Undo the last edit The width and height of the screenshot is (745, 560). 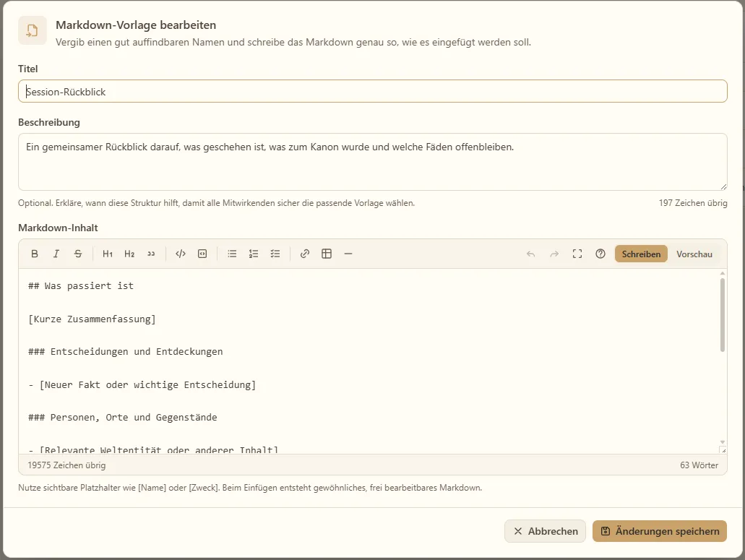[530, 254]
